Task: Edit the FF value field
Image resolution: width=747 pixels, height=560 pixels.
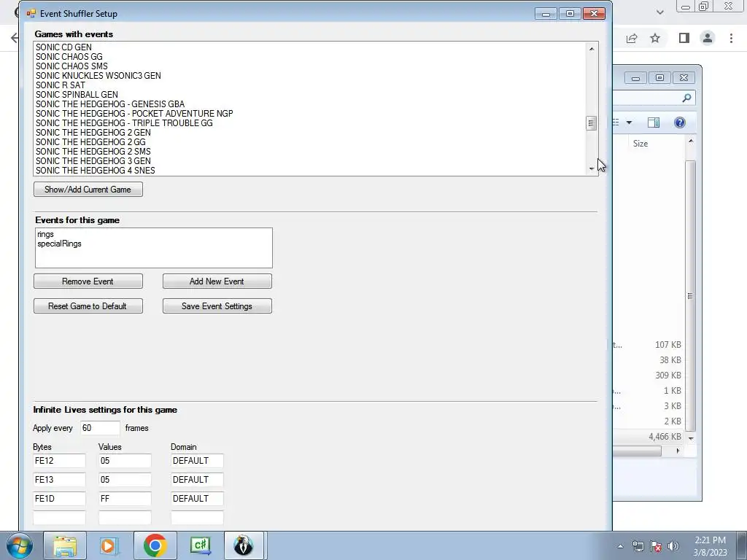Action: pos(125,499)
